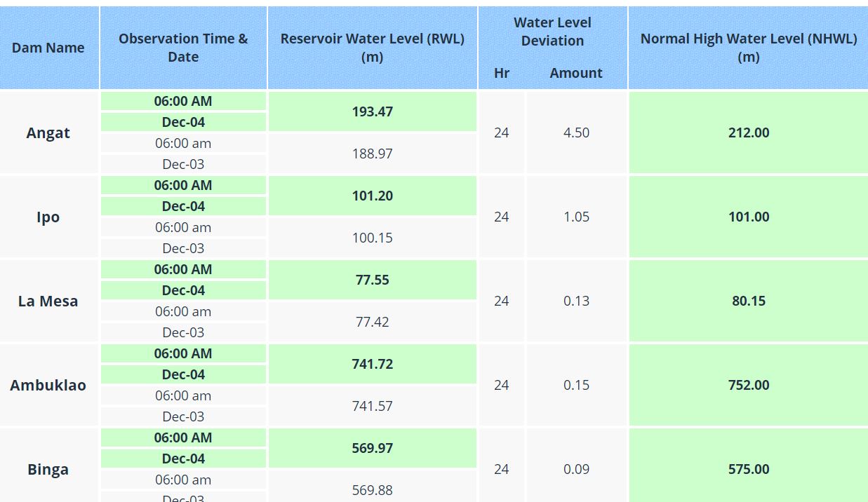The image size is (868, 502).
Task: Select the Angat dam name cell
Action: (48, 133)
